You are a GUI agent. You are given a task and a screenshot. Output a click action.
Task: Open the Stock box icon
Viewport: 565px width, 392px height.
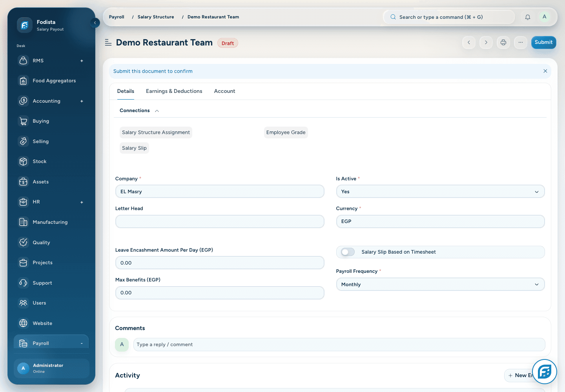click(24, 162)
